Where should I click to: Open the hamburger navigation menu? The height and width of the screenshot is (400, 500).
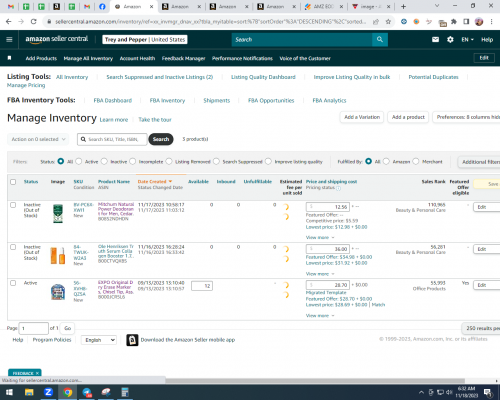click(9, 39)
